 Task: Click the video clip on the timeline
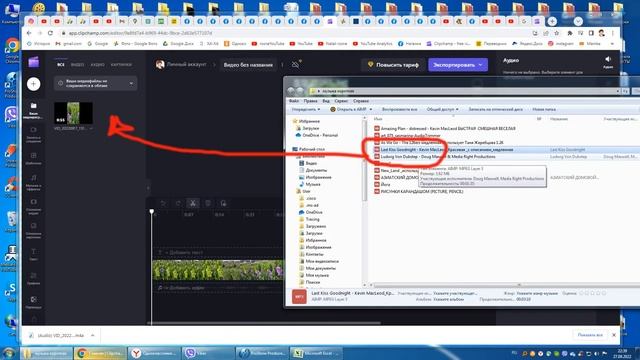click(218, 270)
